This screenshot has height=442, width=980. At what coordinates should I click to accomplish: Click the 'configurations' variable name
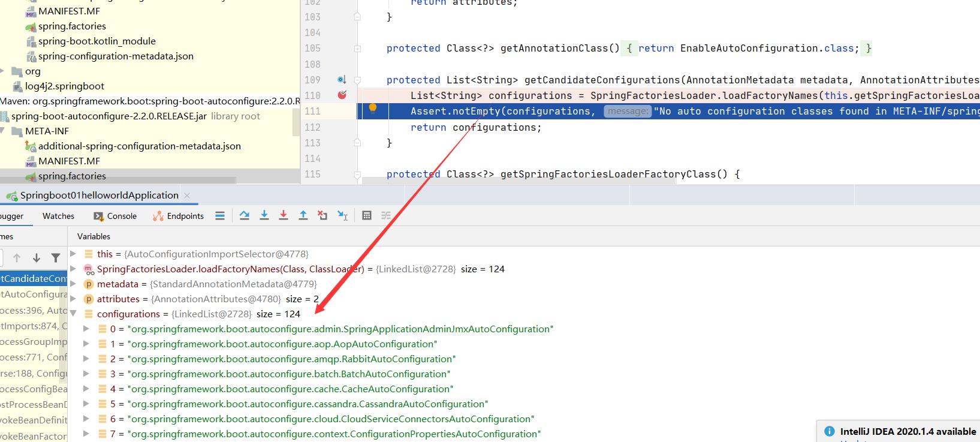(x=128, y=314)
